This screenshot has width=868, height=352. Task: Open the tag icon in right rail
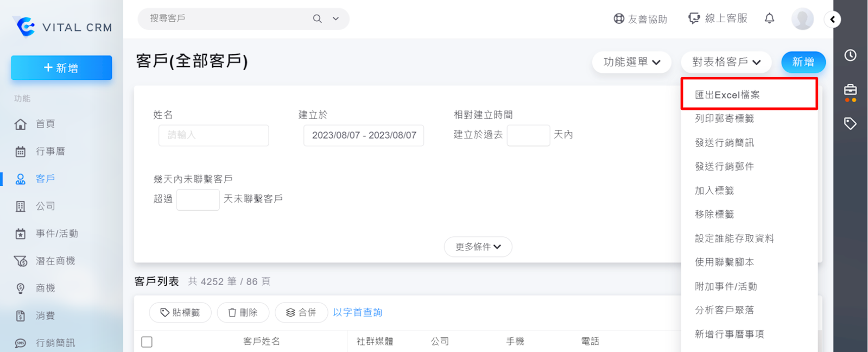click(850, 124)
